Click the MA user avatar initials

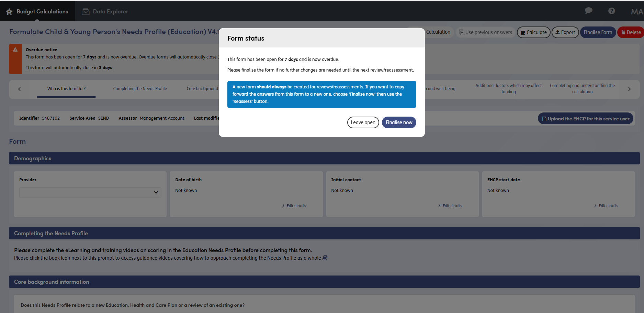click(x=636, y=12)
